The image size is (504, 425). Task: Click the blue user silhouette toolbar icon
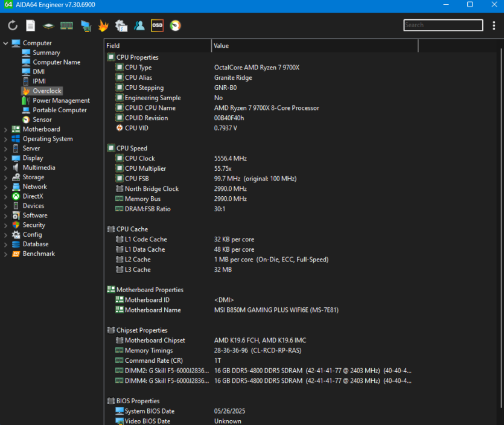pyautogui.click(x=139, y=25)
